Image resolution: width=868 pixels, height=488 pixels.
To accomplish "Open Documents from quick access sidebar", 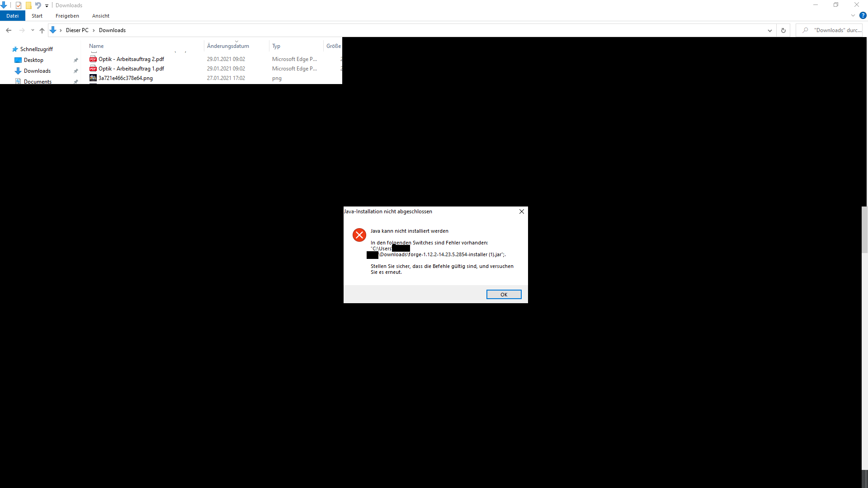I will tap(37, 81).
